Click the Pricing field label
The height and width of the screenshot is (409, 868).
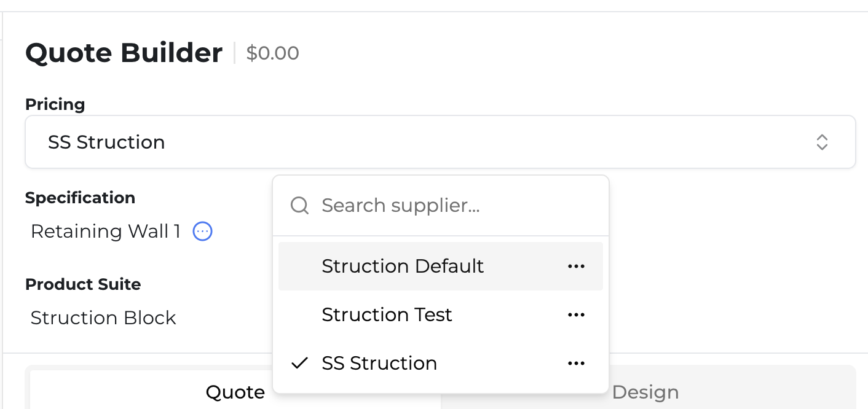[x=55, y=104]
